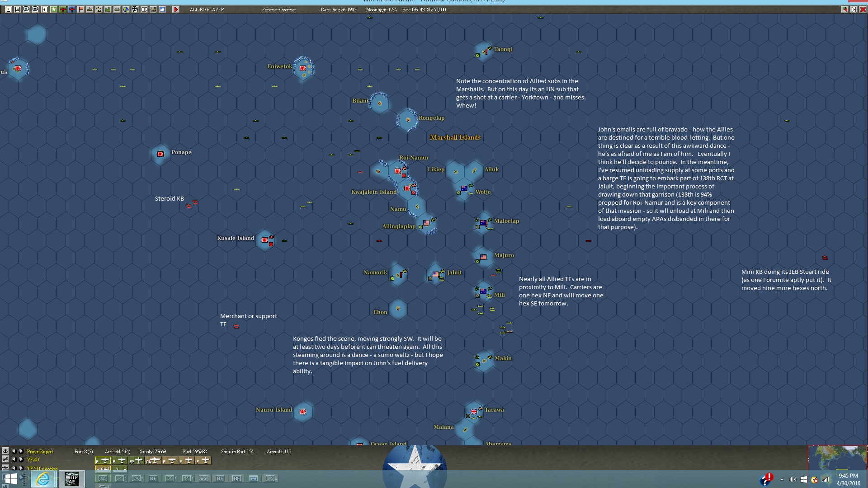Open Internet Explorer from the taskbar
868x488 pixels.
[43, 479]
